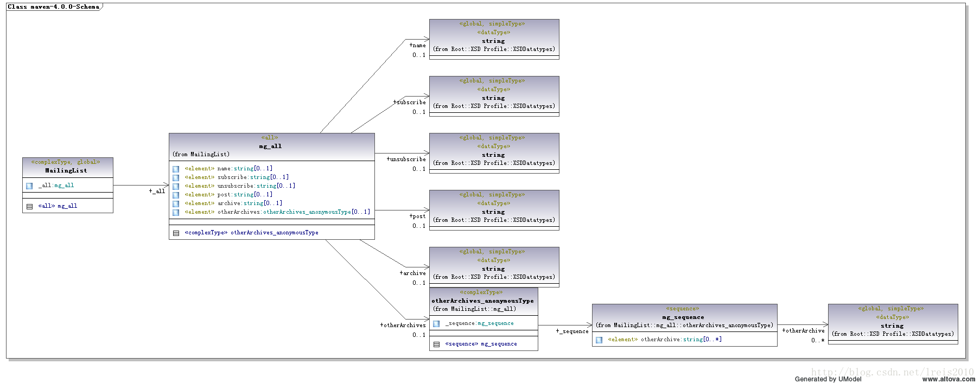The image size is (980, 383).
Task: Click the nested icon beside «sequence» mg_sequence
Action: [x=436, y=344]
